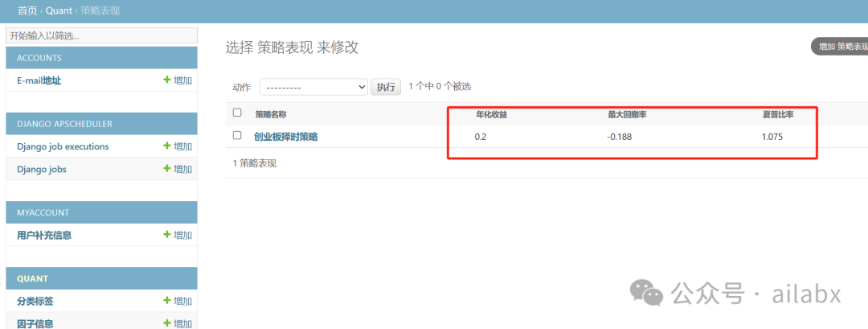Screen dimensions: 868x329
Task: Open Quant breadcrumb link
Action: click(59, 10)
